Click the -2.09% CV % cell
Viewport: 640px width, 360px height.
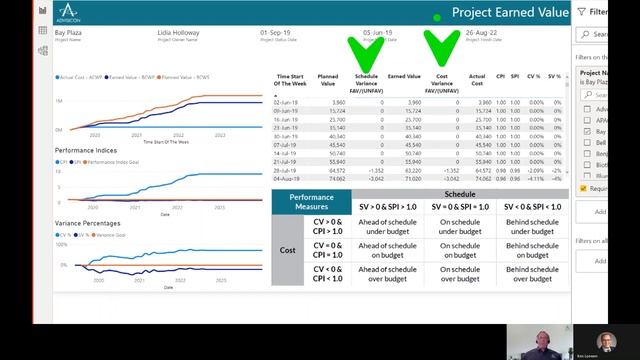[535, 171]
